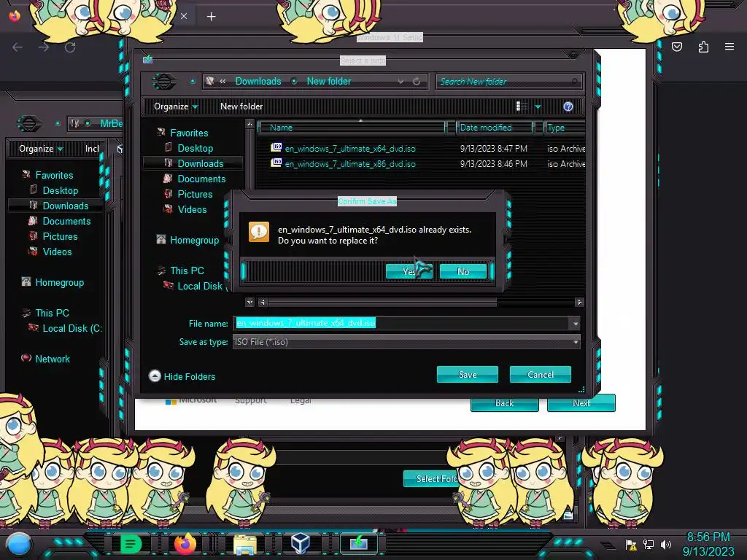Click the Downloads breadcrumb in the address bar
Screen dimensions: 747x560
click(258, 82)
